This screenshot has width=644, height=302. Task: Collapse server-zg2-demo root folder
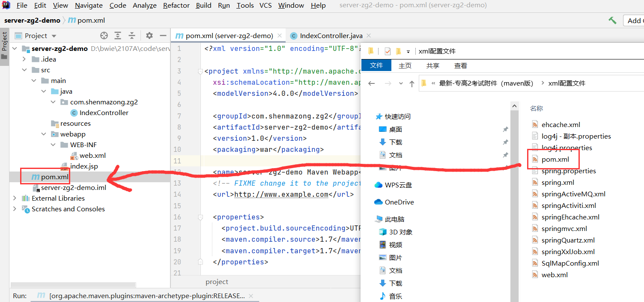(15, 49)
